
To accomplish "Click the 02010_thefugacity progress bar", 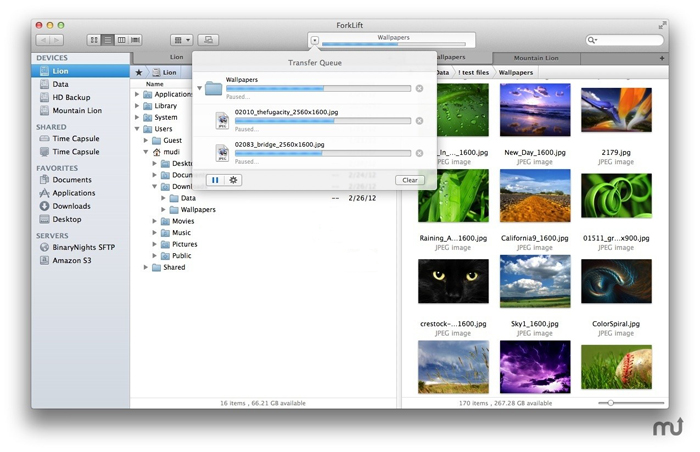I will point(323,121).
